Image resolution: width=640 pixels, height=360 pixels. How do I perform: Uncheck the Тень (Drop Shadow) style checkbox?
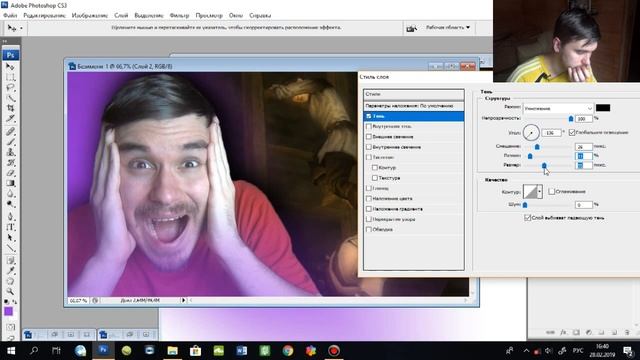(x=369, y=116)
